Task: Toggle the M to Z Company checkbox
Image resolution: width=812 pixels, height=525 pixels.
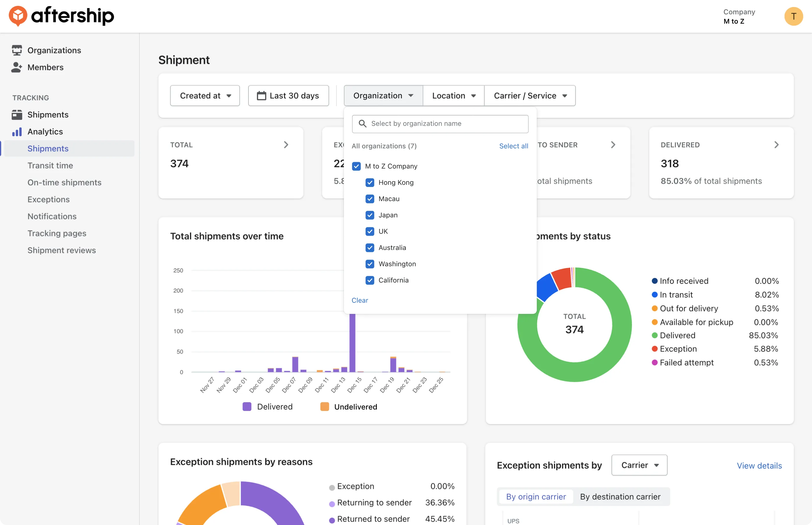Action: point(356,166)
